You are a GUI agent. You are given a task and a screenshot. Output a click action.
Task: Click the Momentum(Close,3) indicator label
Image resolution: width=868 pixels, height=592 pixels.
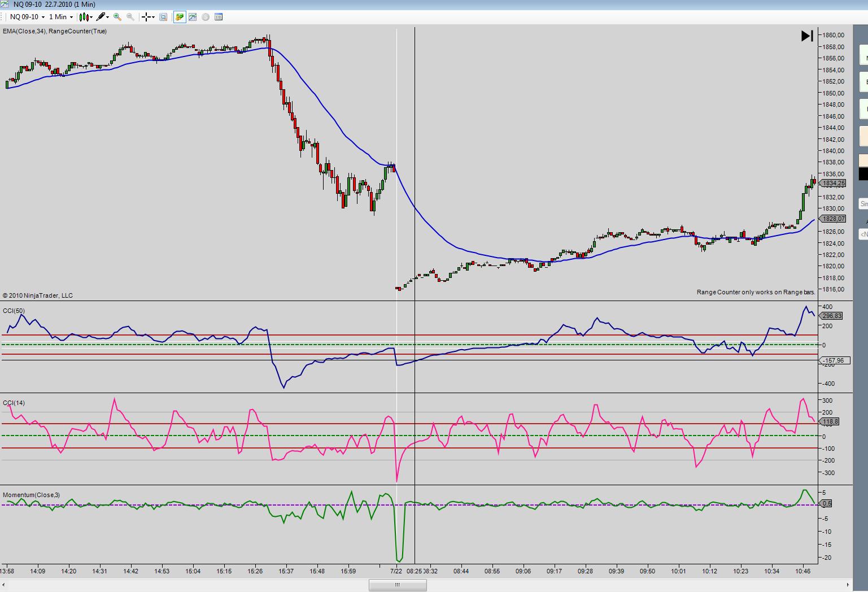(x=31, y=495)
